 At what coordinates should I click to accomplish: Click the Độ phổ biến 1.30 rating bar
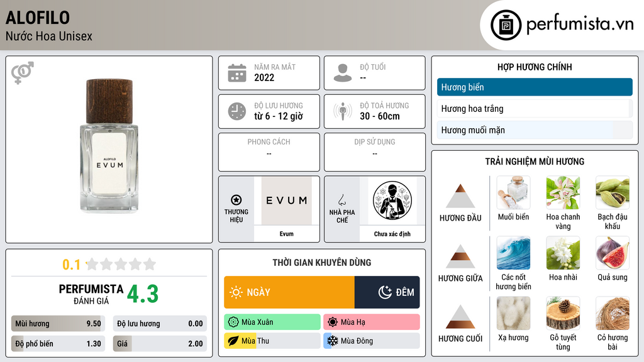(58, 344)
